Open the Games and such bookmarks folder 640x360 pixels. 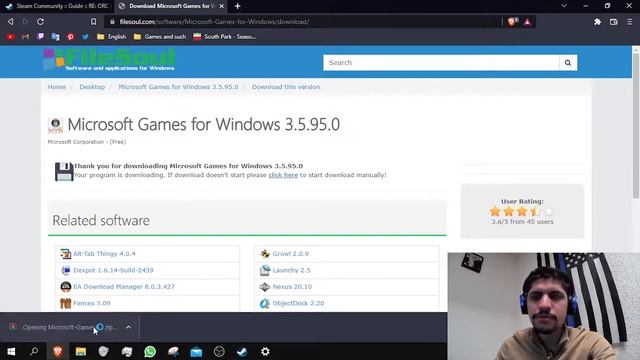(x=160, y=37)
